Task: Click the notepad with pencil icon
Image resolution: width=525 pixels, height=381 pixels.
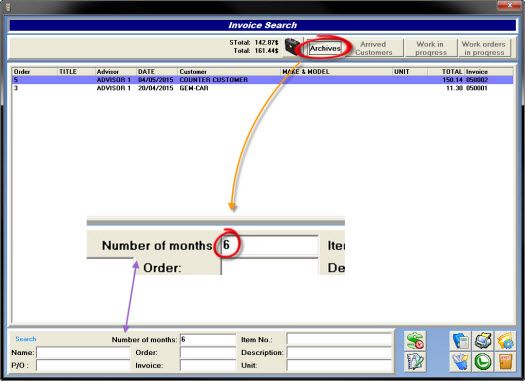Action: [415, 361]
